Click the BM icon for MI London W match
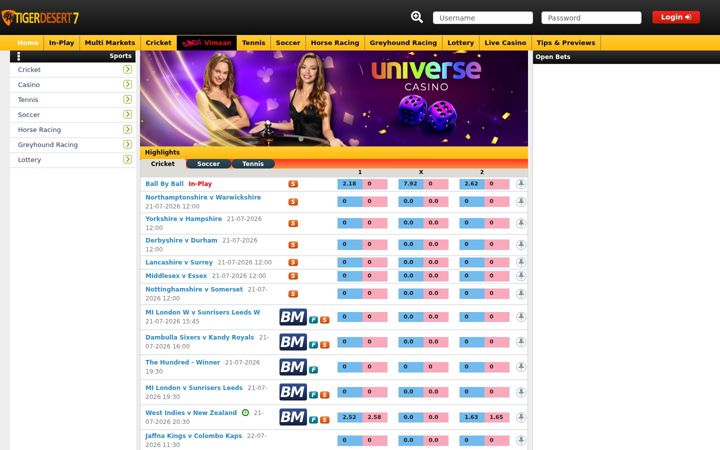The image size is (720, 450). coord(293,317)
